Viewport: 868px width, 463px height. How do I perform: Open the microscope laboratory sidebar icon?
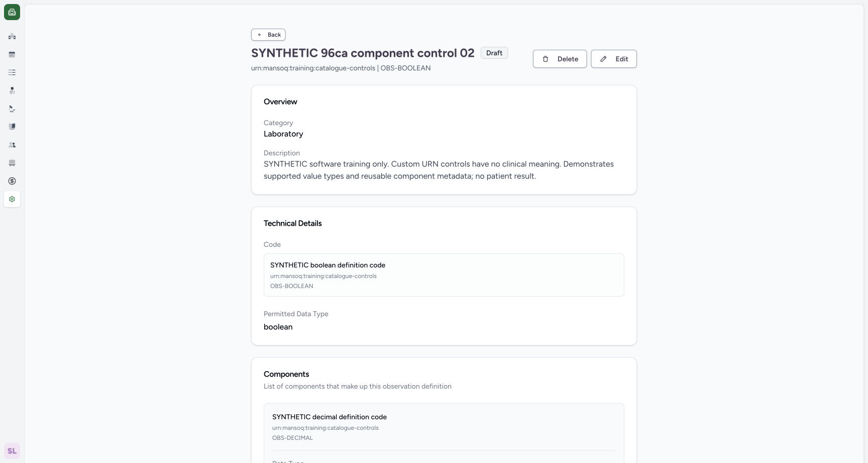pyautogui.click(x=12, y=109)
